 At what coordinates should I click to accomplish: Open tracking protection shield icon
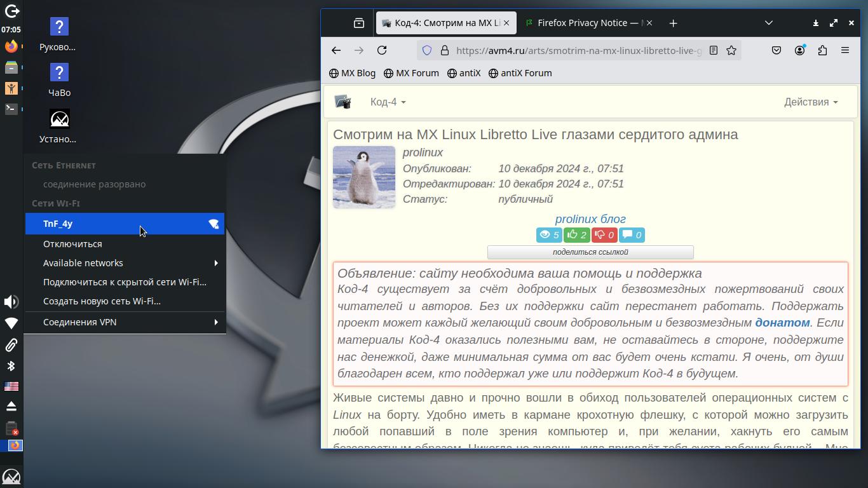(x=427, y=50)
